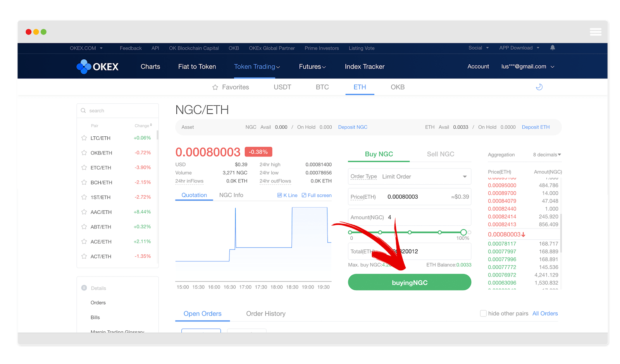620x364 pixels.
Task: Open the API link in top bar
Action: coord(155,48)
